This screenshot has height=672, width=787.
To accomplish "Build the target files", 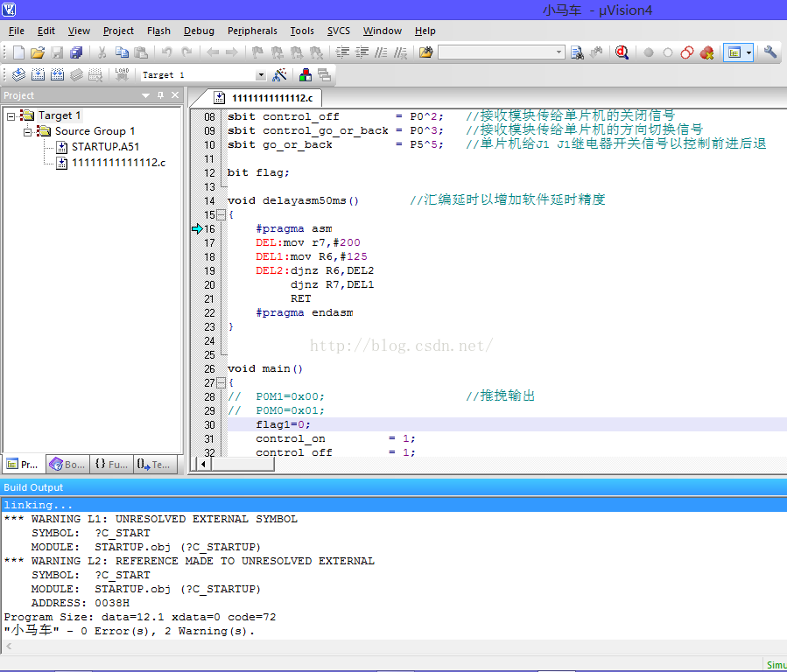I will 38,74.
